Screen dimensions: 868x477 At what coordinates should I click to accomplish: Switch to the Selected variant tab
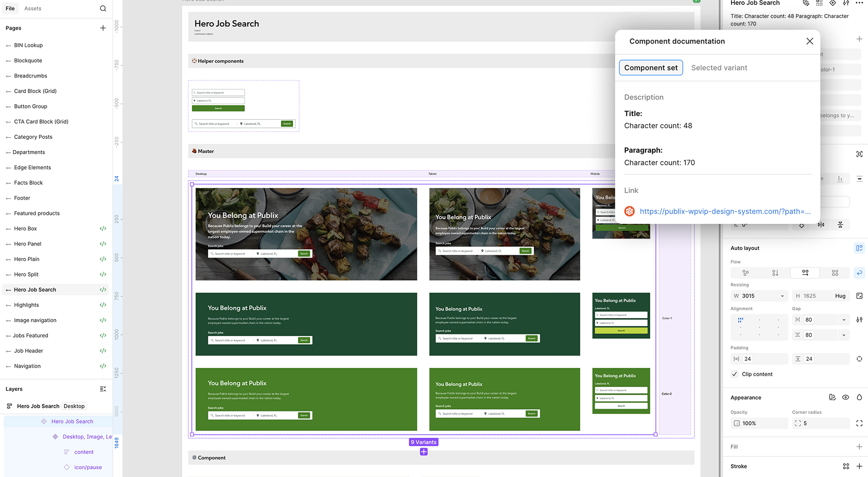pos(719,68)
